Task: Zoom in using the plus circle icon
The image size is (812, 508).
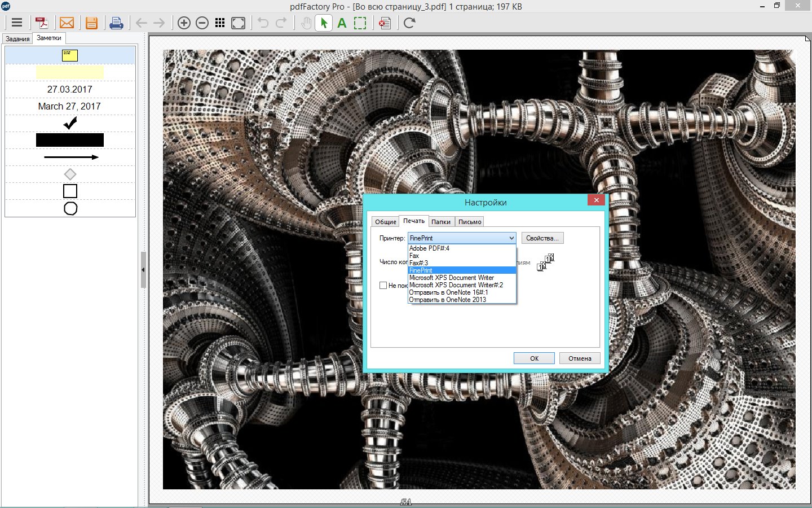Action: coord(184,23)
